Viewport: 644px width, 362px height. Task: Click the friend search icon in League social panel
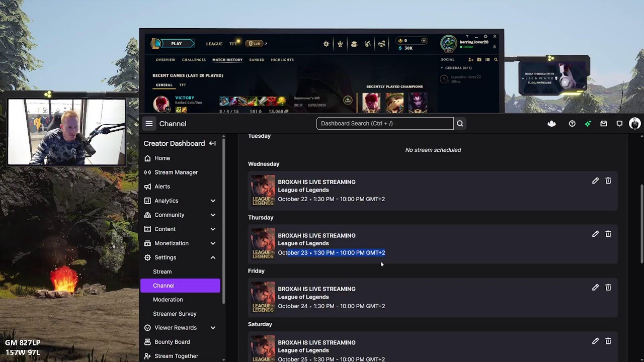[496, 59]
